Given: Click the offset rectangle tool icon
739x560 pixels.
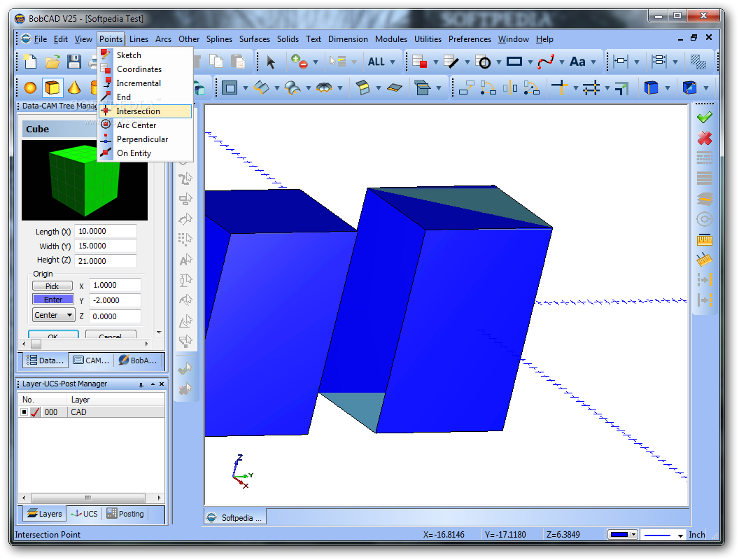Looking at the screenshot, I should 230,87.
